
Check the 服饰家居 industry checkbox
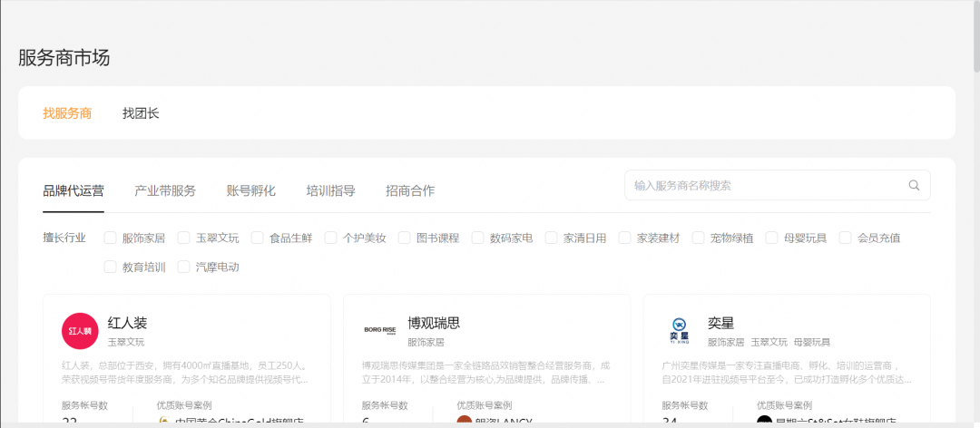111,238
